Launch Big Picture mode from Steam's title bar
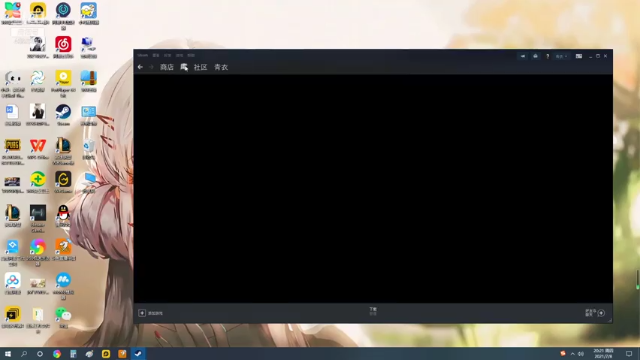 pos(579,56)
